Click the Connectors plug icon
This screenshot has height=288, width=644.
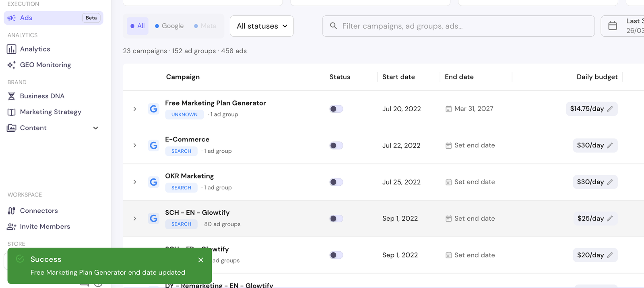11,211
